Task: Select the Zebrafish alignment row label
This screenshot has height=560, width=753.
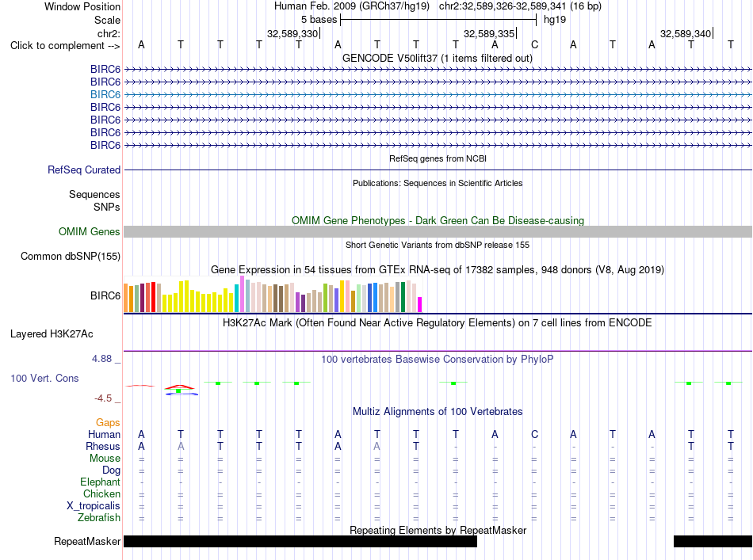Action: point(99,518)
